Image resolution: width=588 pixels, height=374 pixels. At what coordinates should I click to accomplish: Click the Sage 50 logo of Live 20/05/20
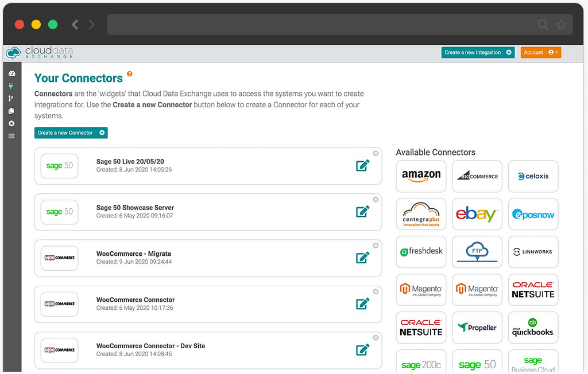point(59,166)
